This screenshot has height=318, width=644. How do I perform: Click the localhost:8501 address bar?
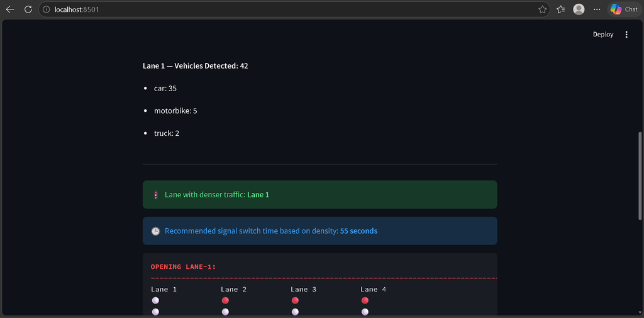(296, 9)
